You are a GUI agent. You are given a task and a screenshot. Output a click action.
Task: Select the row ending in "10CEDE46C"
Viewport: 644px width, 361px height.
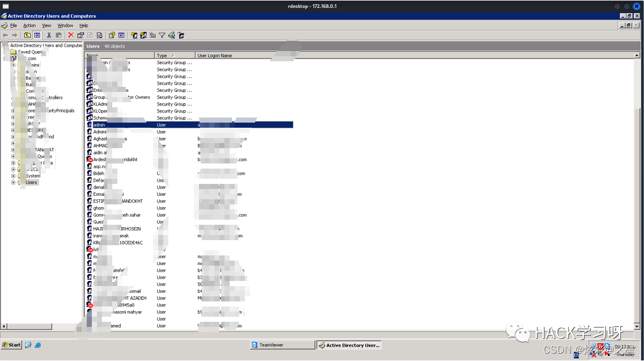(190, 242)
